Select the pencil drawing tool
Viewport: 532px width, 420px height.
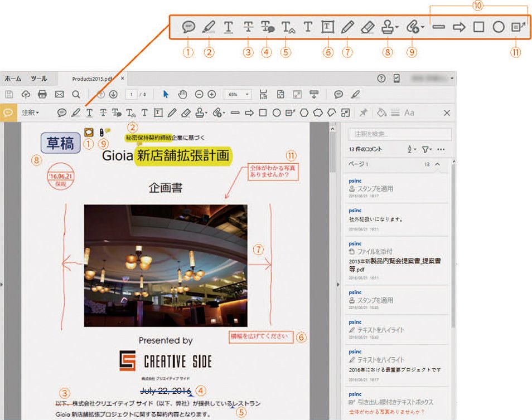pyautogui.click(x=172, y=113)
